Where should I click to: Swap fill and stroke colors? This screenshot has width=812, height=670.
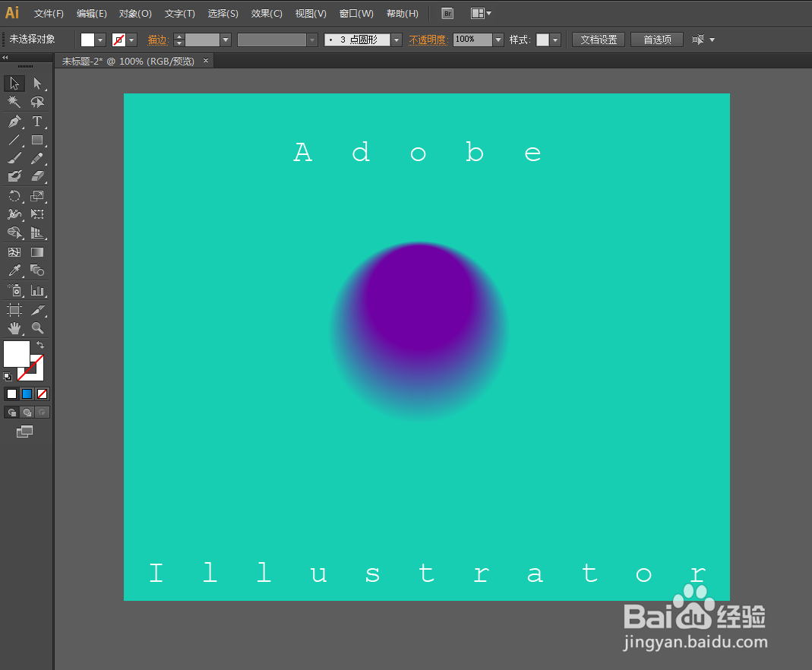(40, 345)
